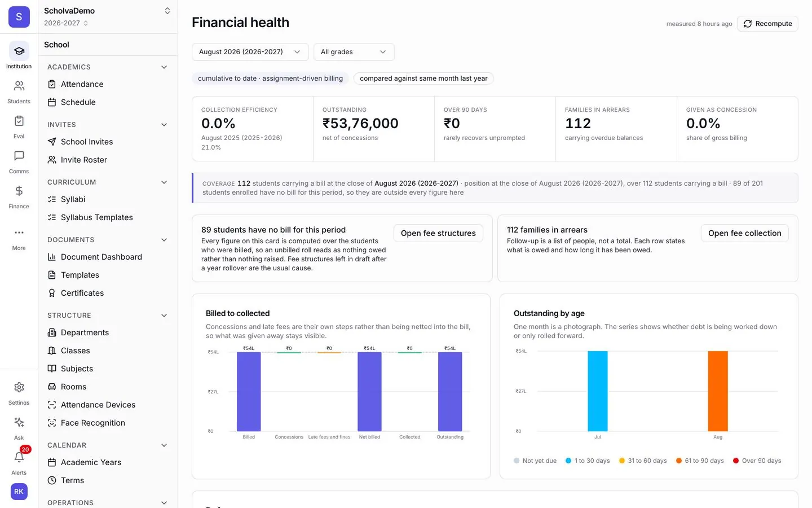Screen dimensions: 812x508
Task: Toggle the Over 90 days legend swatch
Action: click(736, 461)
